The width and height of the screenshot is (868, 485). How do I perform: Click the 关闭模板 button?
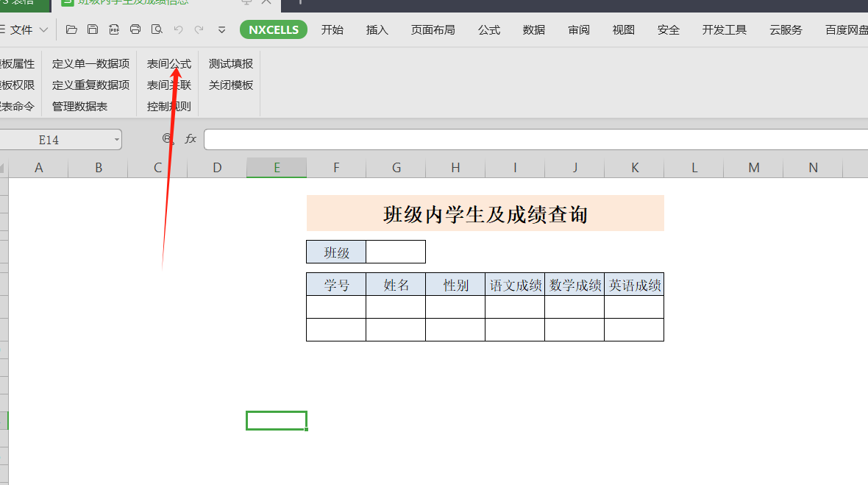(230, 85)
